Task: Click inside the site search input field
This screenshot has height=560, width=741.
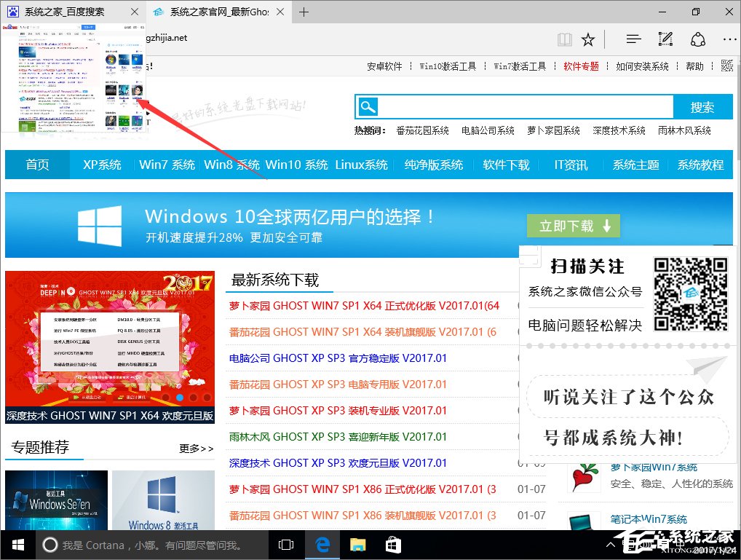Action: click(x=510, y=106)
